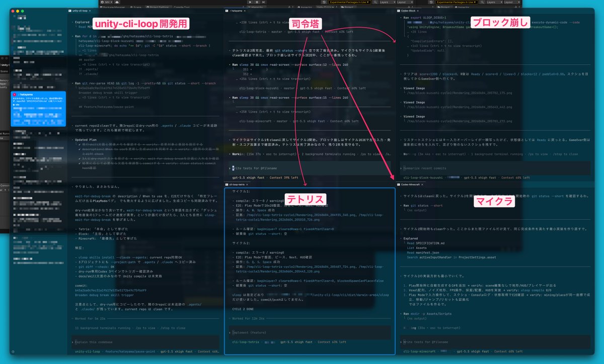
Task: Click 'Read manifest.json' in Minecraft pane
Action: [424, 252]
